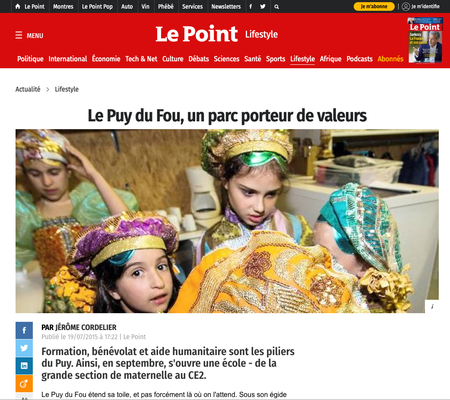Open the Politique section
Screen dimensions: 450x400
click(30, 59)
